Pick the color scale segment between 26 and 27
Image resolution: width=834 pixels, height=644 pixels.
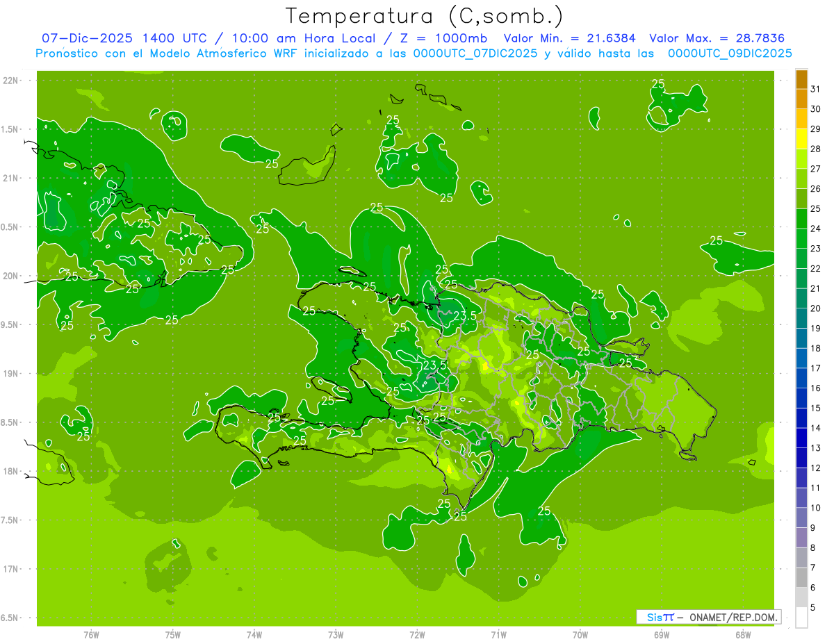click(801, 179)
